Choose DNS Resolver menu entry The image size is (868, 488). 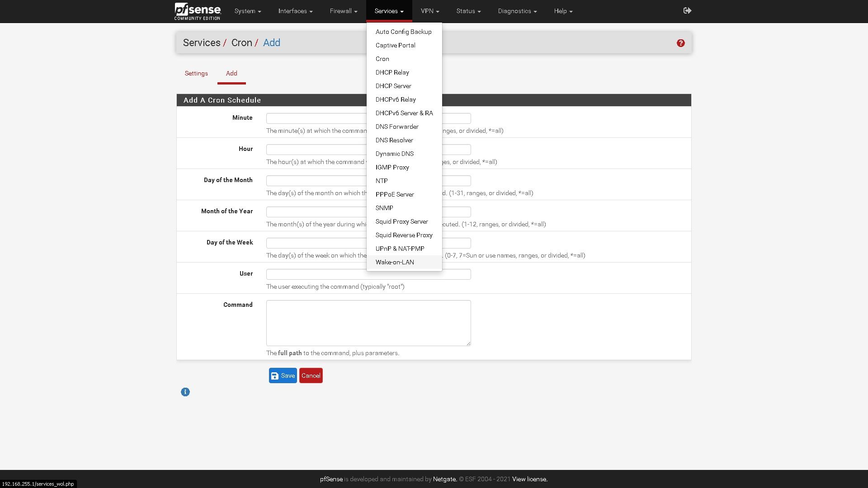click(394, 140)
